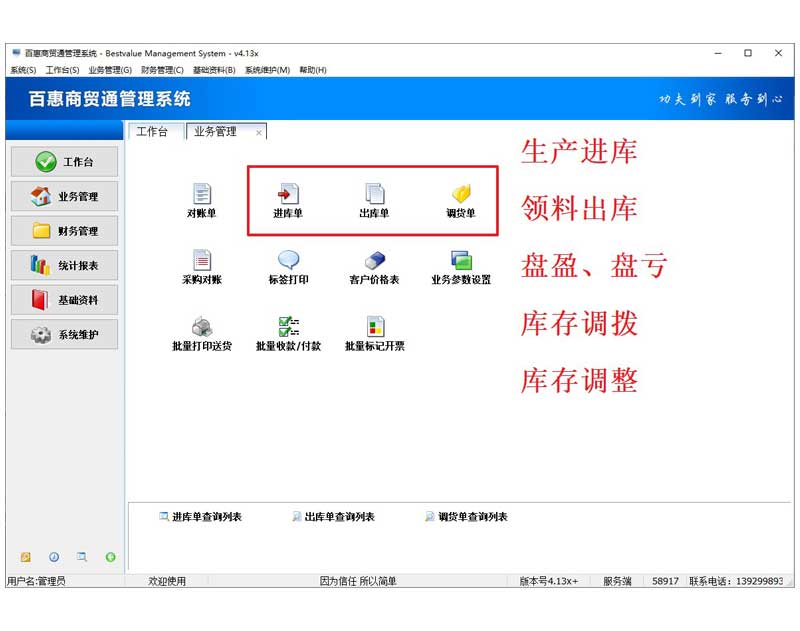Open the 进库单 stock-in order icon

coord(288,200)
